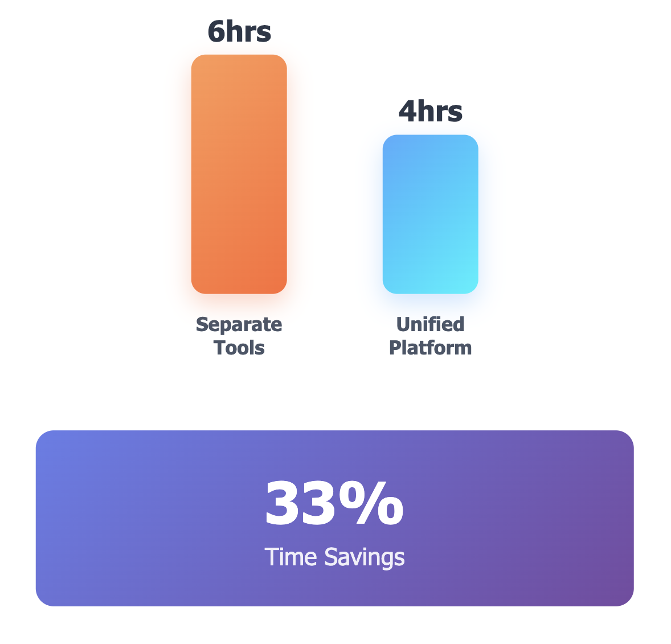The height and width of the screenshot is (644, 671).
Task: Click the blue Unified Platform bar
Action: 430,214
